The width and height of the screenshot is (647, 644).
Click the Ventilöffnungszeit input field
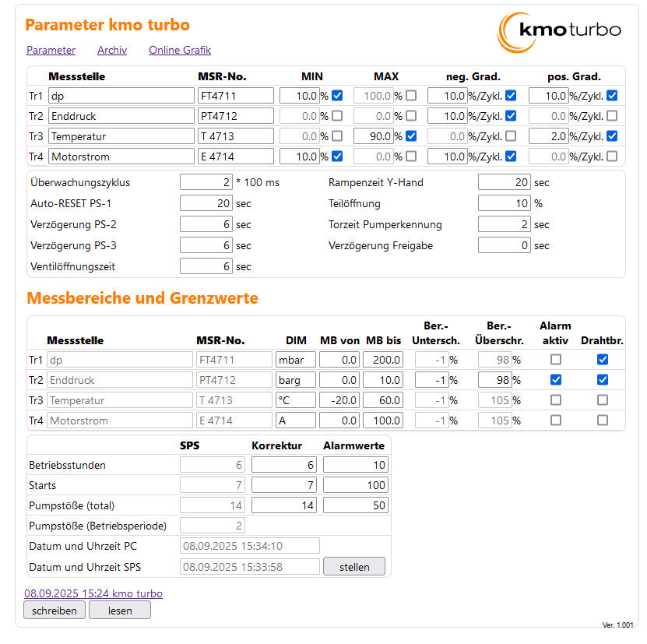pyautogui.click(x=206, y=266)
